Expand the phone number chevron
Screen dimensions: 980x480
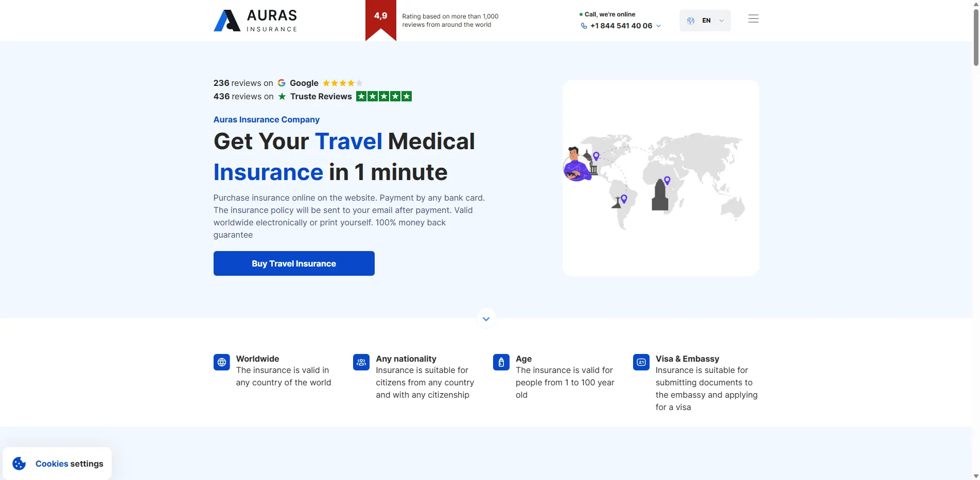point(658,26)
